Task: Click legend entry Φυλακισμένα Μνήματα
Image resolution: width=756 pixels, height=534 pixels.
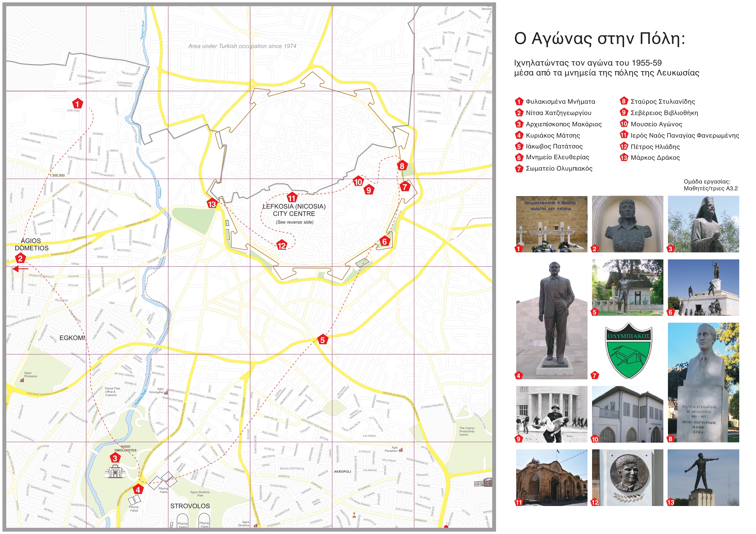Action: click(560, 102)
